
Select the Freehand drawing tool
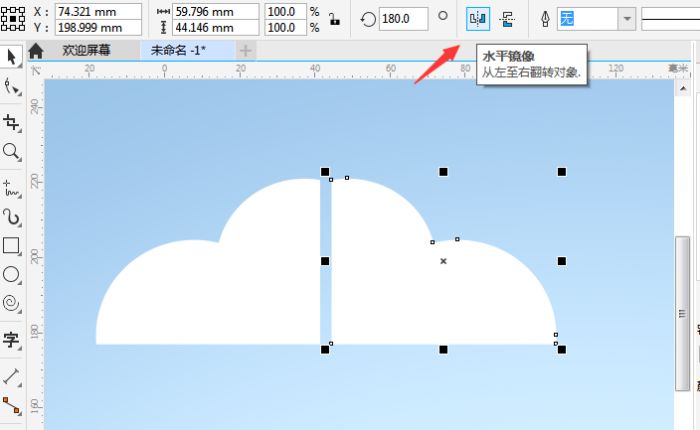pyautogui.click(x=11, y=186)
